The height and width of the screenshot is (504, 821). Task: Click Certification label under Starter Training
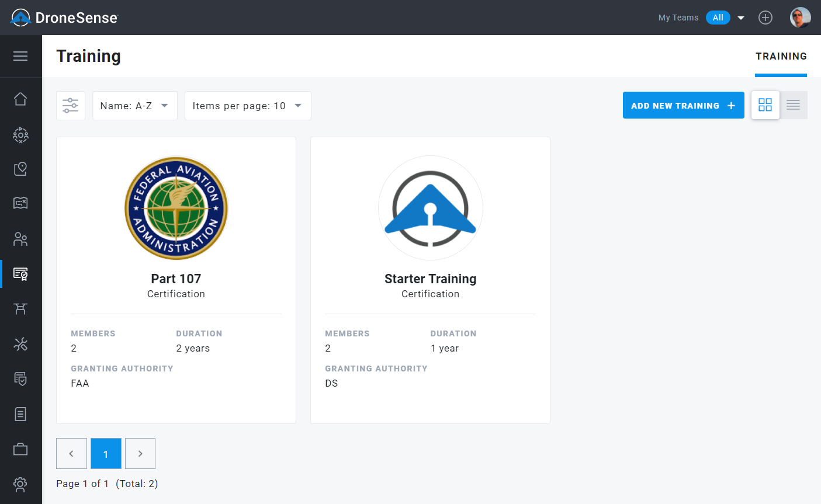click(431, 294)
